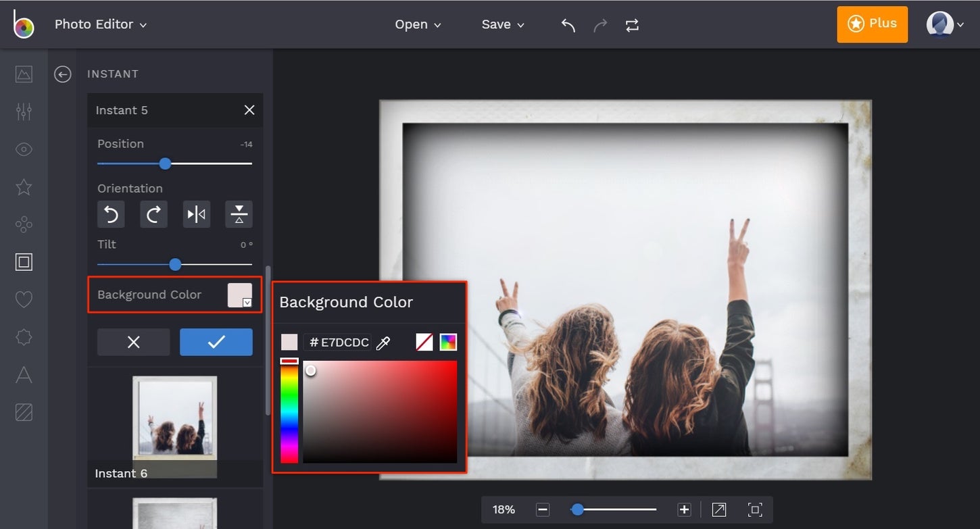
Task: Click the Background Color popup title
Action: pyautogui.click(x=346, y=303)
